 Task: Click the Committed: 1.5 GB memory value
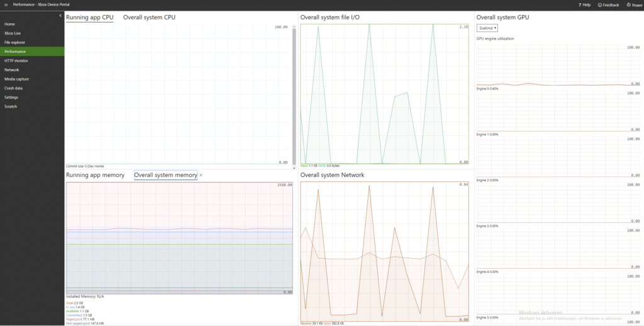(79, 315)
